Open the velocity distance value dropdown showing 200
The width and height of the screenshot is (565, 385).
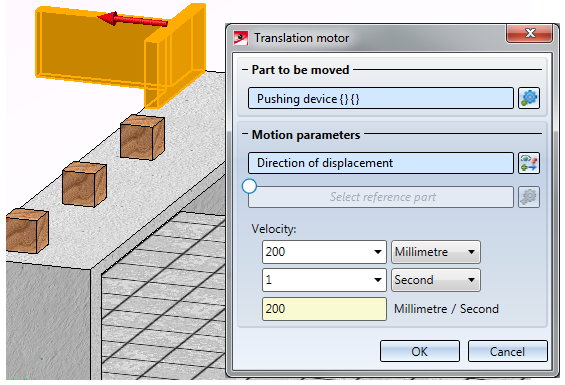point(378,252)
